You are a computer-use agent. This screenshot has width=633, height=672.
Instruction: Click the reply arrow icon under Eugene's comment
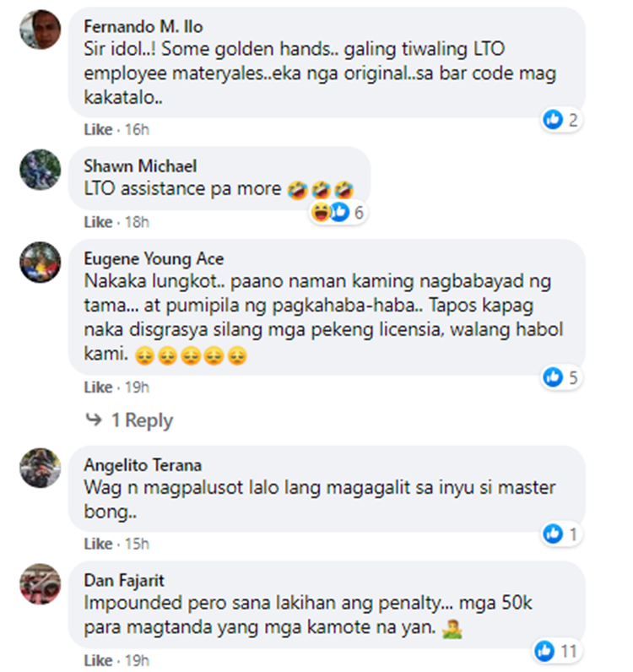coord(94,419)
